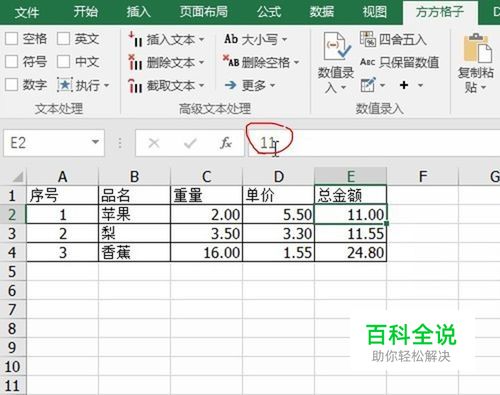The image size is (500, 395).
Task: Enable the 中文 checkbox
Action: pyautogui.click(x=63, y=62)
